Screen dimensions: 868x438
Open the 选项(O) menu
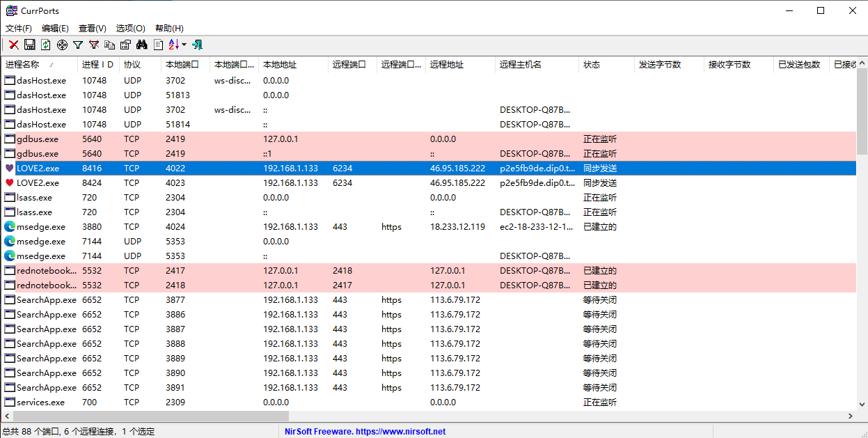tap(130, 29)
